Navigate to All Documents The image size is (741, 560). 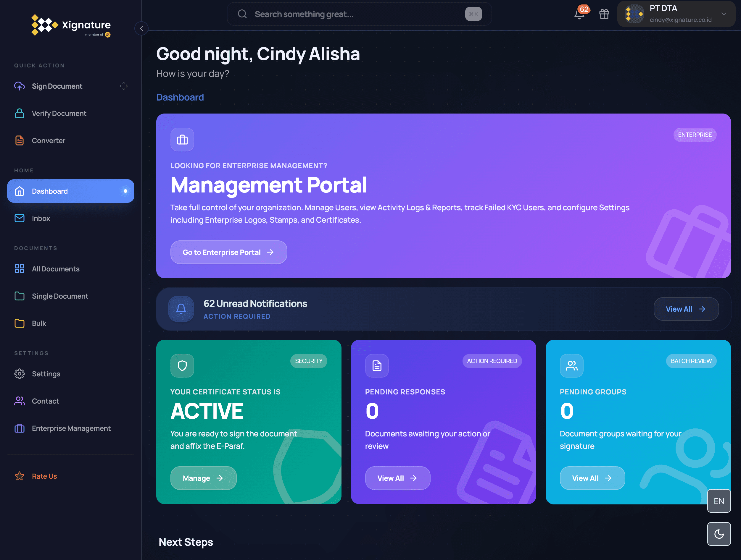[x=71, y=269]
